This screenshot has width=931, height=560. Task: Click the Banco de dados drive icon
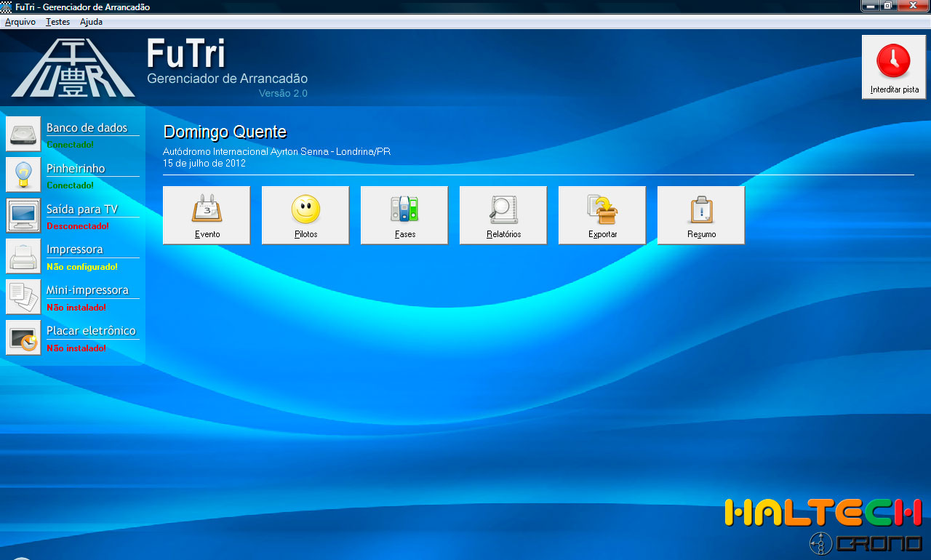pyautogui.click(x=23, y=134)
